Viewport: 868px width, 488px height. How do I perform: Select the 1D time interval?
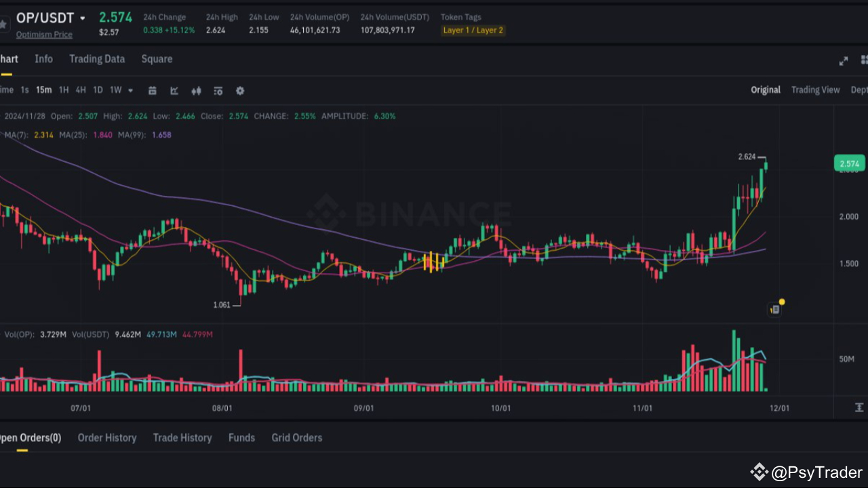98,90
